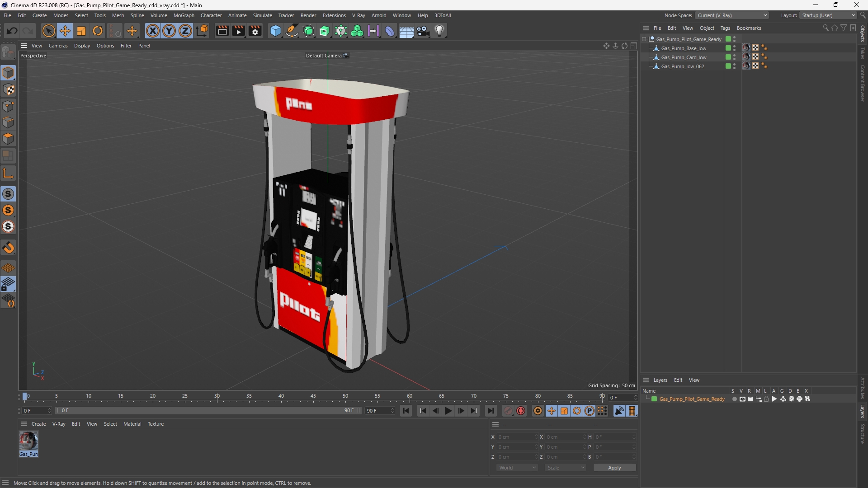The width and height of the screenshot is (868, 488).
Task: Open the viewport hamburger menu
Action: 24,46
